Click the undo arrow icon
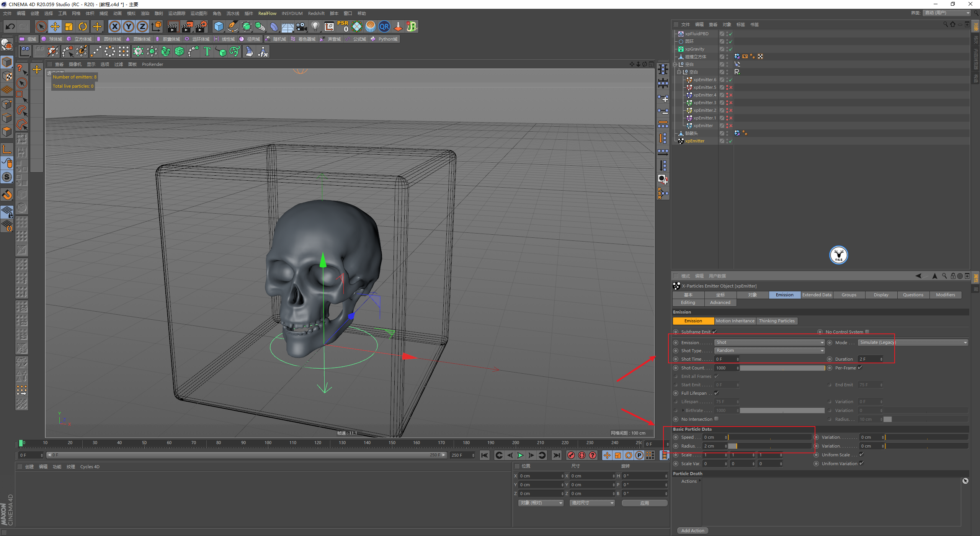The height and width of the screenshot is (536, 980). [x=10, y=26]
